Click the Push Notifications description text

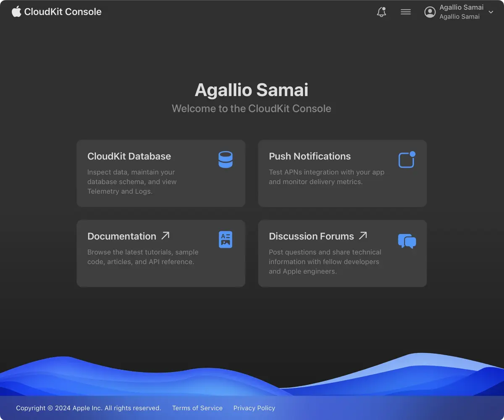(x=326, y=177)
